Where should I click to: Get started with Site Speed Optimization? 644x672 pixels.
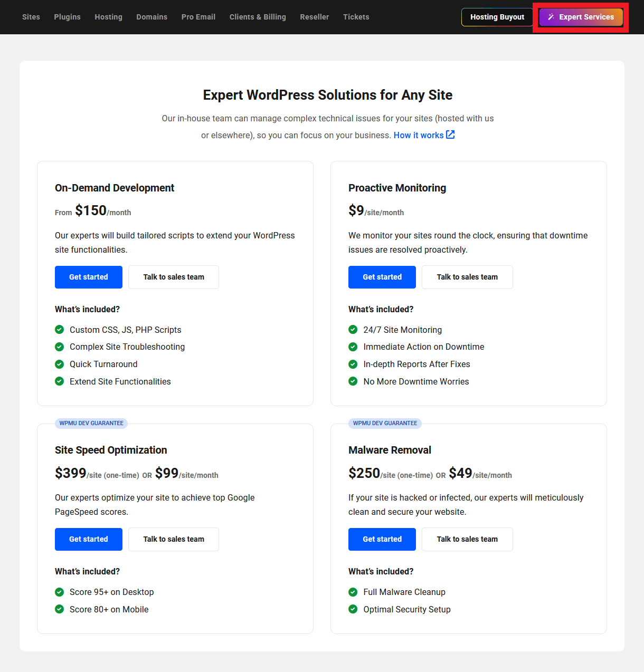89,539
